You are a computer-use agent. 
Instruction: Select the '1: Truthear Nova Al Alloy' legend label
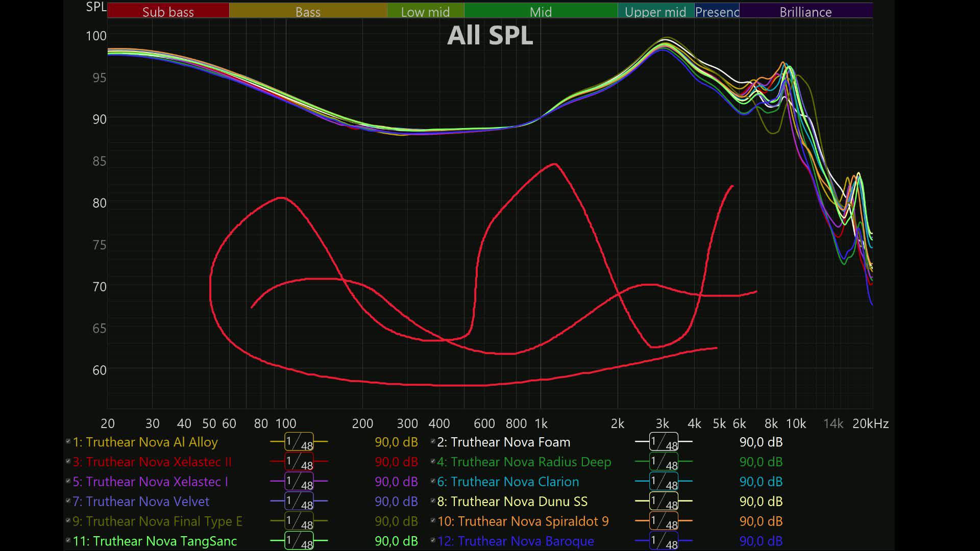tap(145, 442)
